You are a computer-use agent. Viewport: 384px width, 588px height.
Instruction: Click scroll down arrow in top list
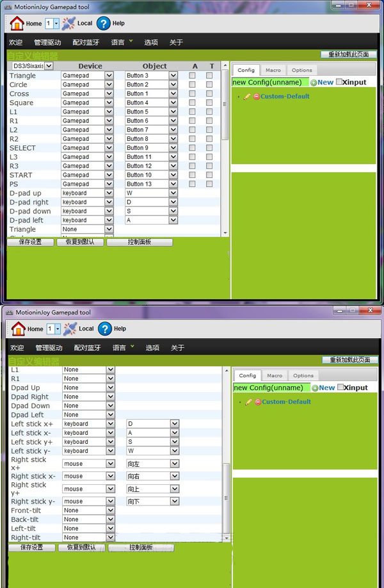pyautogui.click(x=225, y=233)
